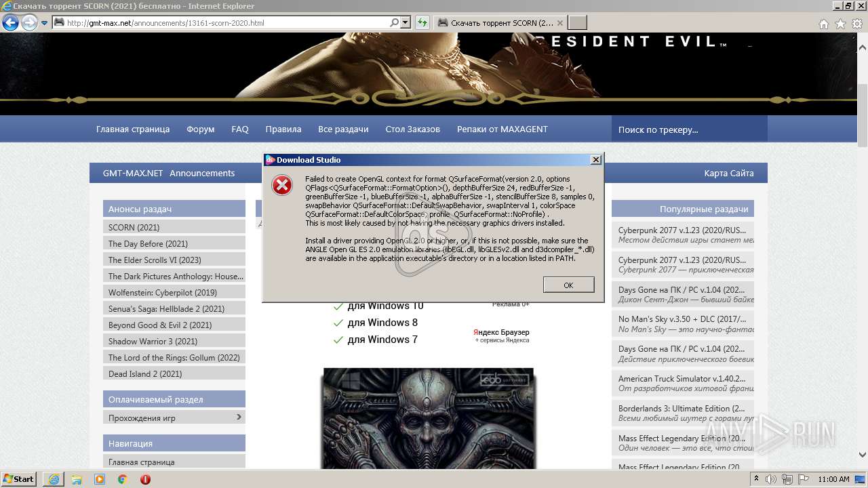Click the page vertical scrollbar up arrow

pyautogui.click(x=863, y=48)
